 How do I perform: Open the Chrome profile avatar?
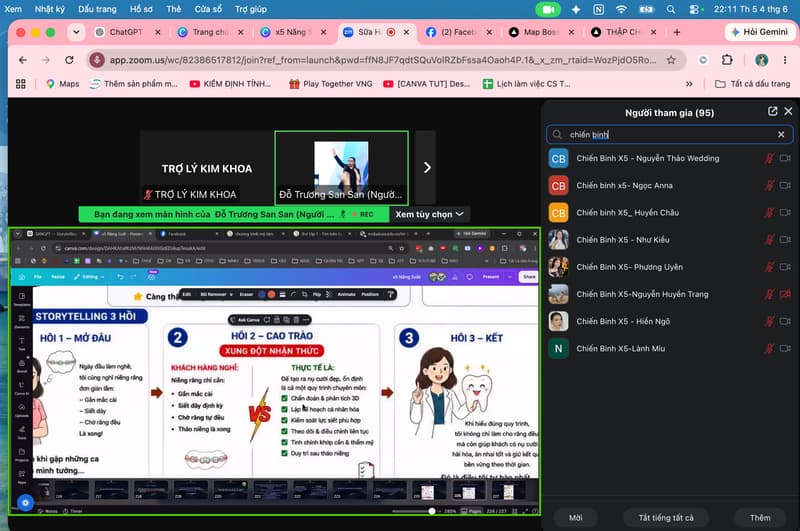[761, 60]
